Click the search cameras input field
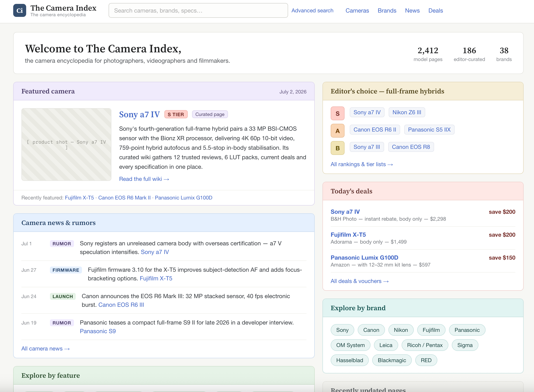The image size is (534, 392). coord(198,10)
